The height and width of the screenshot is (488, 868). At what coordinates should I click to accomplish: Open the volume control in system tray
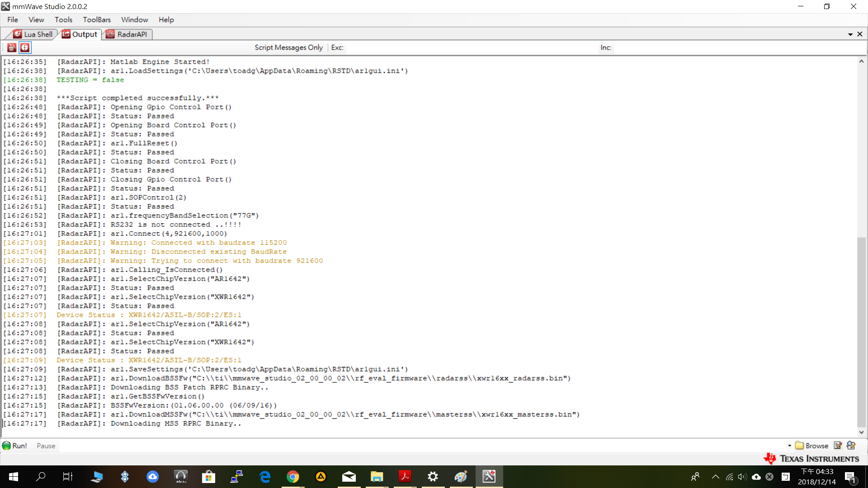coord(742,477)
